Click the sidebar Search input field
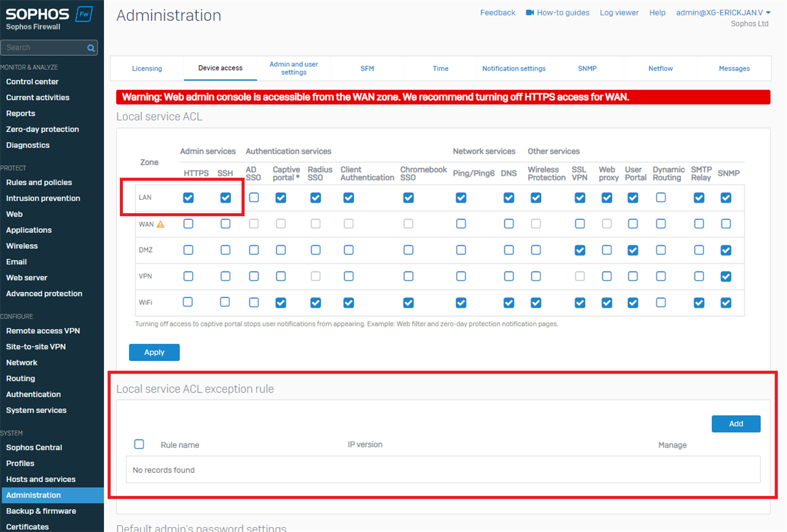 tap(43, 48)
